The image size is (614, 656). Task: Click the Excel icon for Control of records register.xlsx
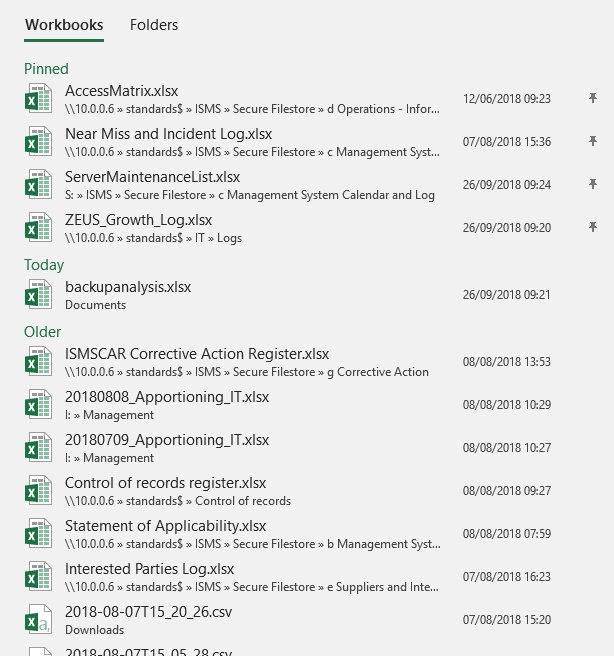tap(38, 491)
